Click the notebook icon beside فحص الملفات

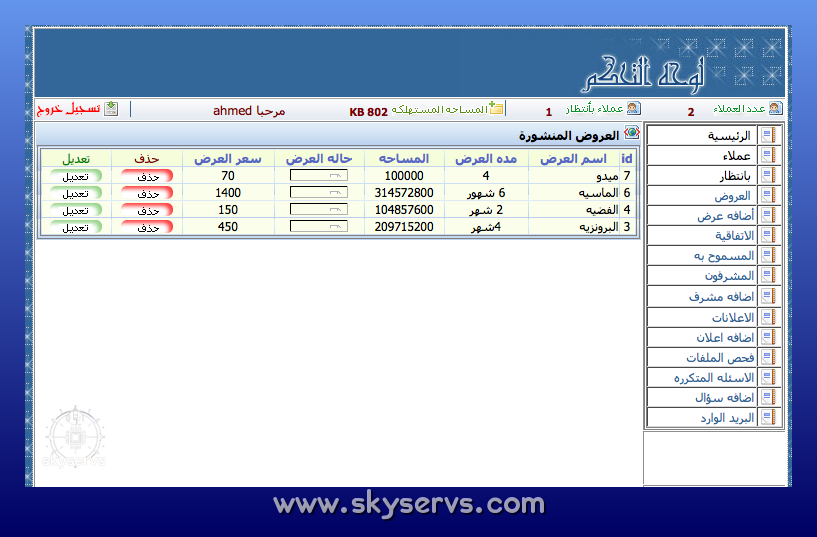click(768, 357)
